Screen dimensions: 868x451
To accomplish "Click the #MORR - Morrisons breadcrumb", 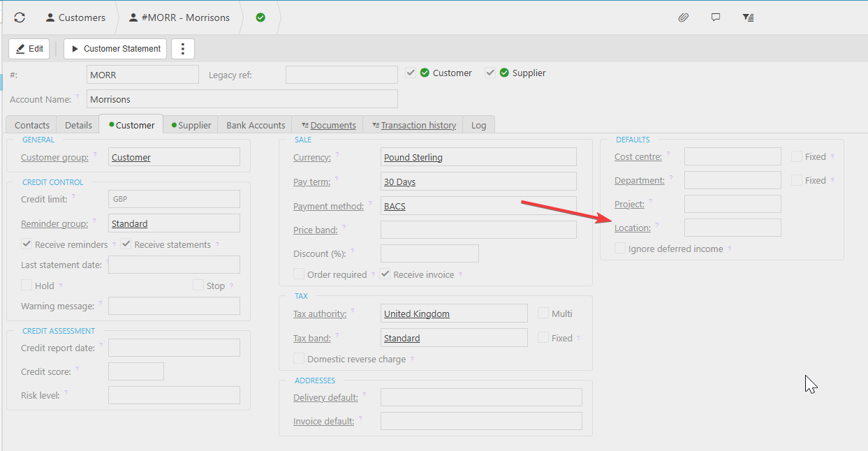I will pos(179,17).
